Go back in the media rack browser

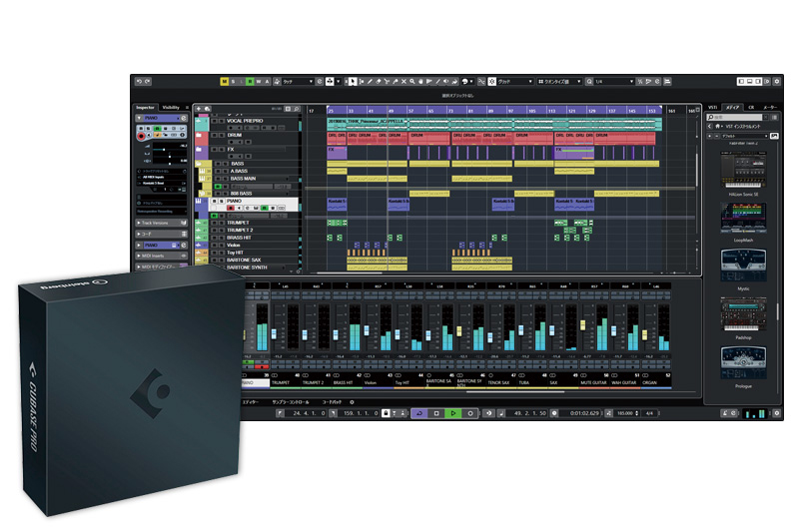(709, 126)
